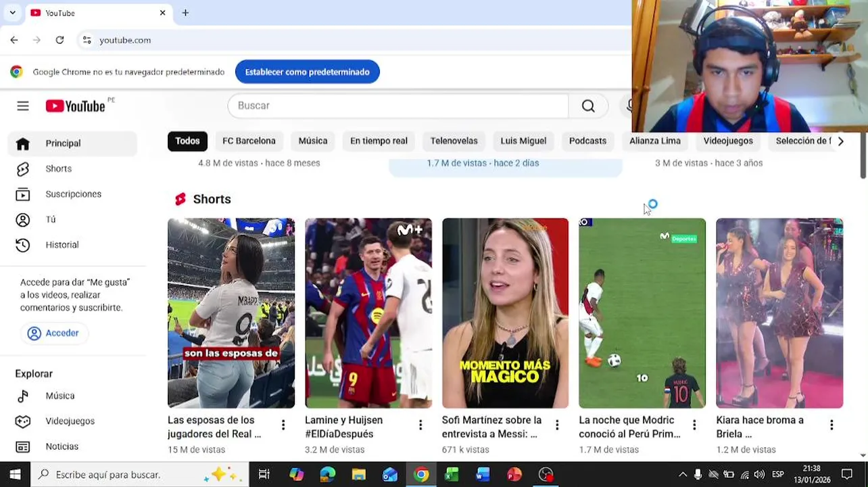The height and width of the screenshot is (487, 868).
Task: Click title Lamine y Huijsen #ElDíaDespués
Action: (x=343, y=427)
